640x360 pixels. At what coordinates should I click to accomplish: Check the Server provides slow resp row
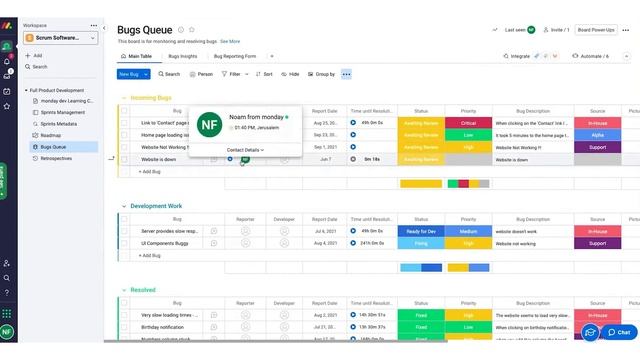click(x=124, y=231)
